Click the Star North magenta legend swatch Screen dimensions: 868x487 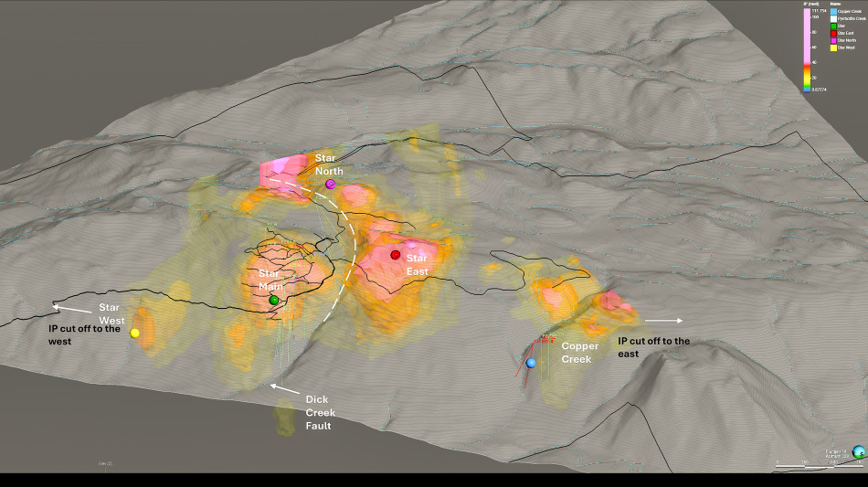pos(834,40)
